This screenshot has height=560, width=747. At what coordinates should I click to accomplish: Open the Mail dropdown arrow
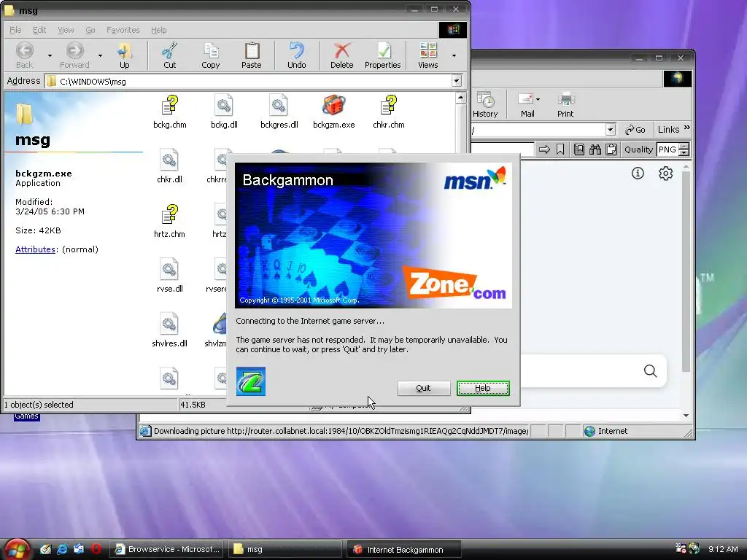click(538, 100)
